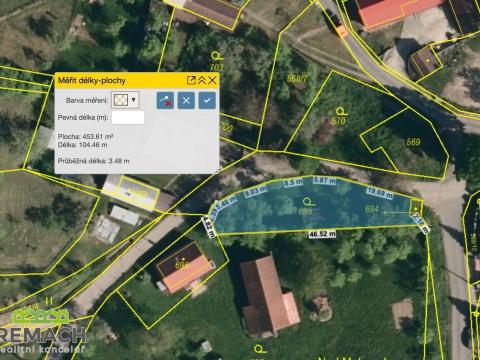Remove the last measured point
Screen dimensions: 480x360
[165, 100]
